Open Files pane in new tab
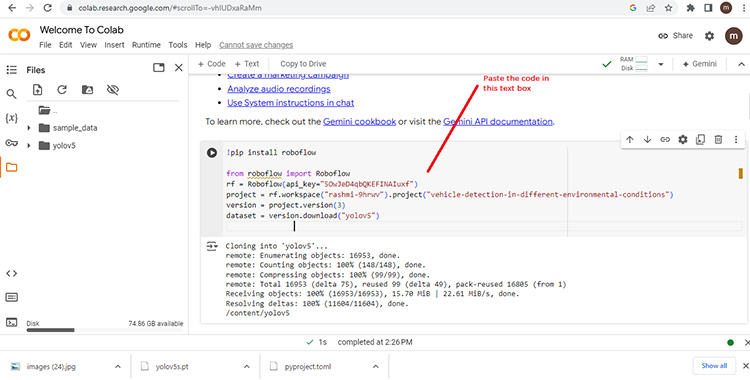This screenshot has width=750, height=380. pyautogui.click(x=159, y=68)
